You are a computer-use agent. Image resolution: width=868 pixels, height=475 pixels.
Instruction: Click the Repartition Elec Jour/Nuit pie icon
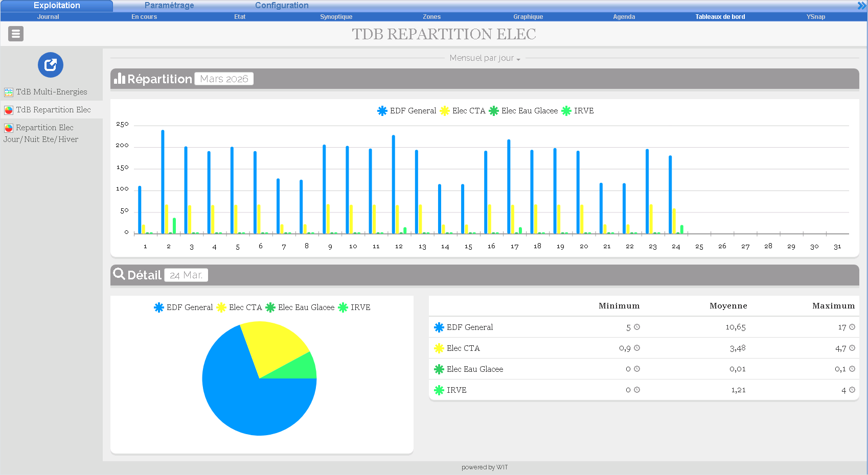pos(9,128)
